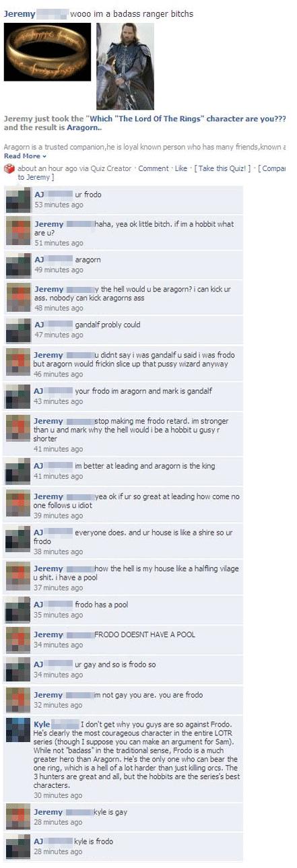Screen dimensions: 297x868
Task: Click Kyle's avatar on the long Frodo comment
Action: [x=18, y=731]
